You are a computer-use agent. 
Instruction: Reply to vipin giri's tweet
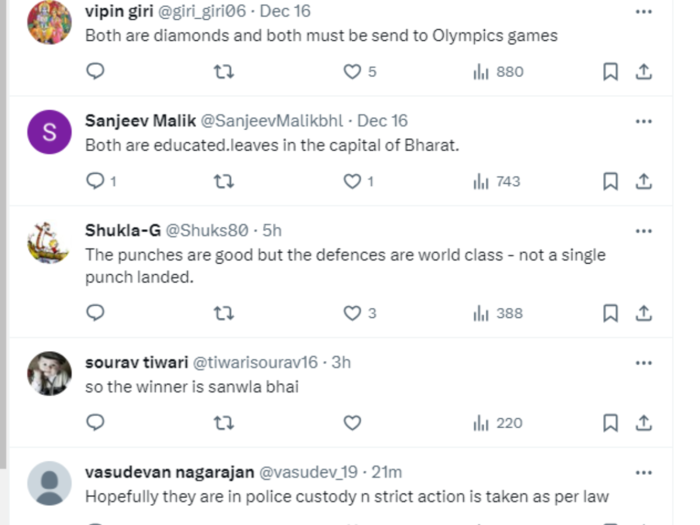[x=95, y=71]
